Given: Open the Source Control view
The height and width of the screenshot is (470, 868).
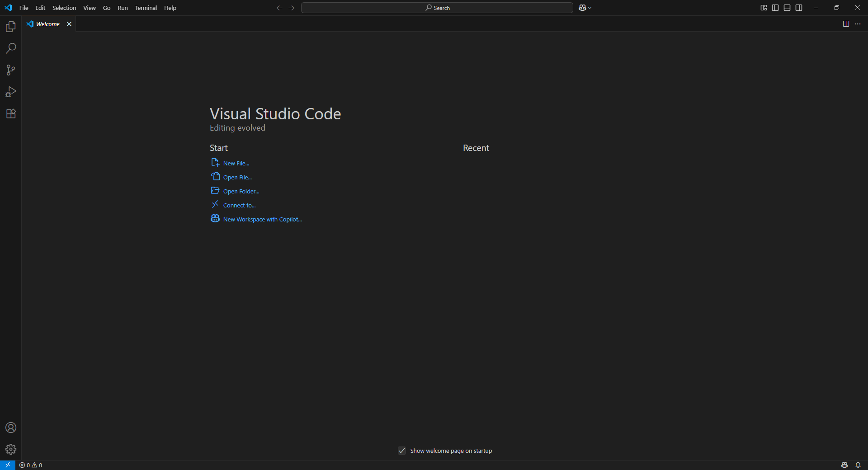Looking at the screenshot, I should point(11,70).
